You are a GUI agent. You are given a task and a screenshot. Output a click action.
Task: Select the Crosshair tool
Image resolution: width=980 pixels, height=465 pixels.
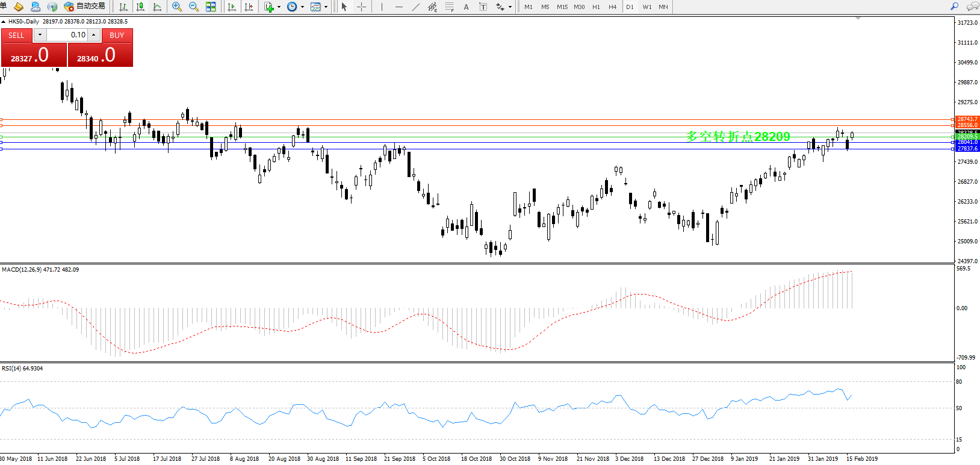(362, 7)
